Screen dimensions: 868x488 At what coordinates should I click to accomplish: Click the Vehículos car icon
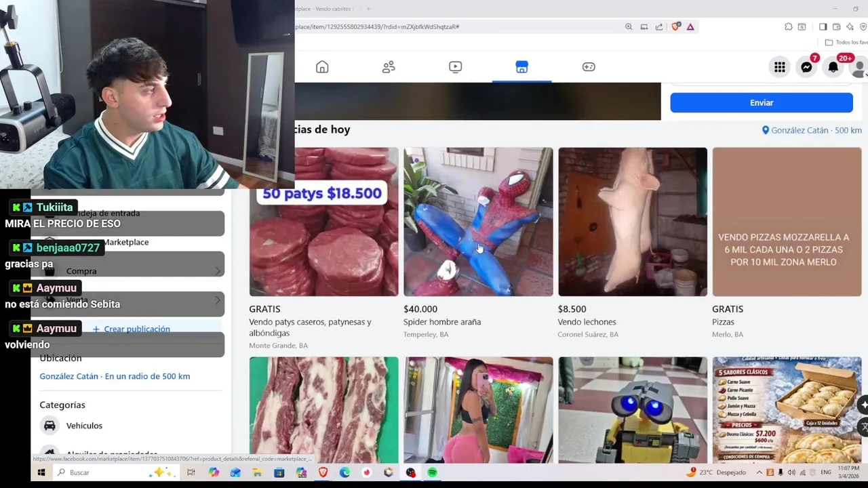tap(50, 426)
